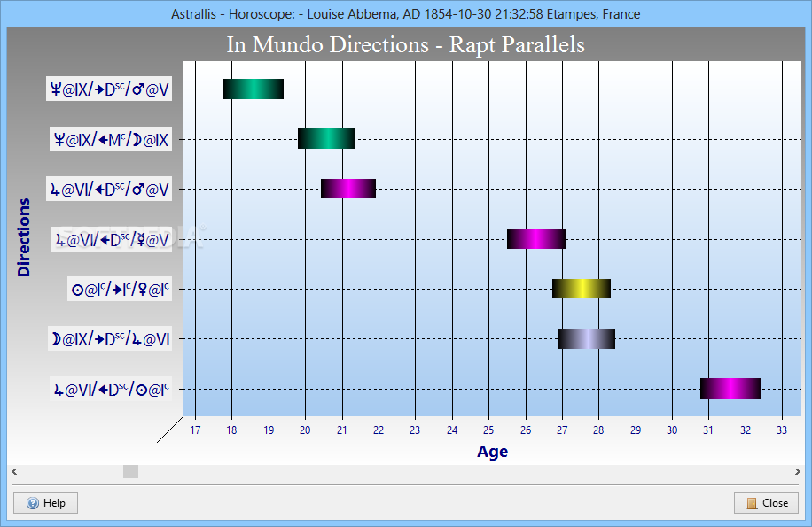Screen dimensions: 812x527
Task: Select the magenta bar at age 31-32
Action: [730, 389]
